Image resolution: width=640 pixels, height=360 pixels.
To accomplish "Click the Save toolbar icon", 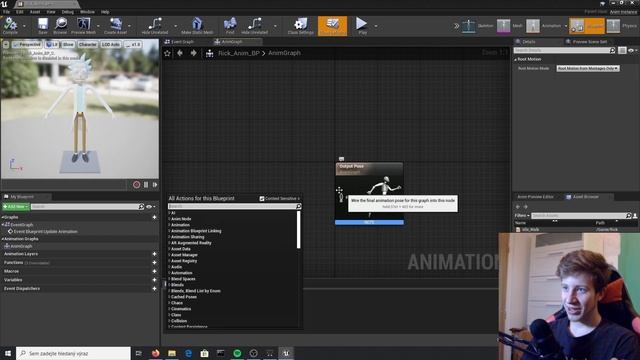I will pos(42,26).
